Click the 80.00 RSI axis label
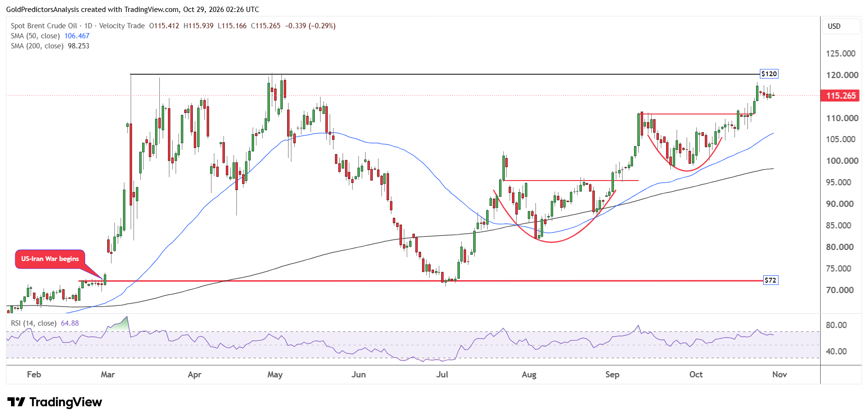 click(836, 325)
